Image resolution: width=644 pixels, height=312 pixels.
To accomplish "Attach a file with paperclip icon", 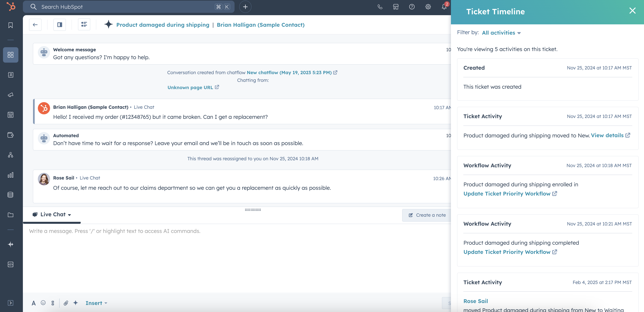I will pos(66,303).
